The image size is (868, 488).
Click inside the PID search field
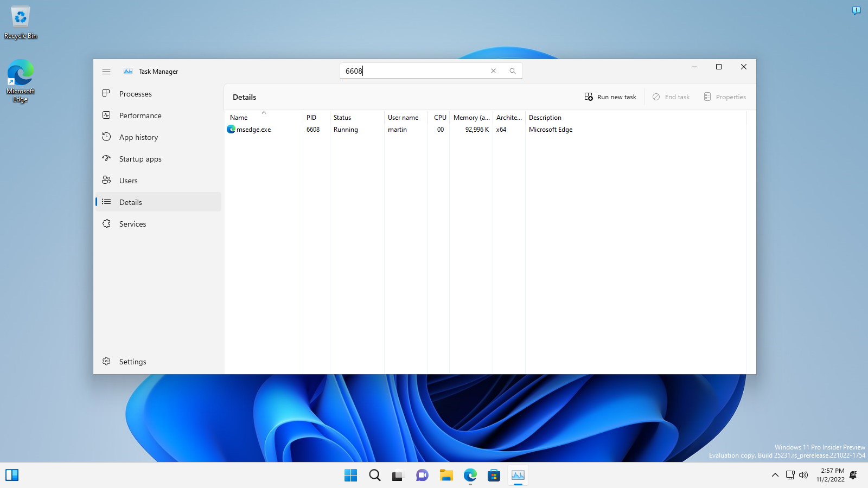(412, 70)
